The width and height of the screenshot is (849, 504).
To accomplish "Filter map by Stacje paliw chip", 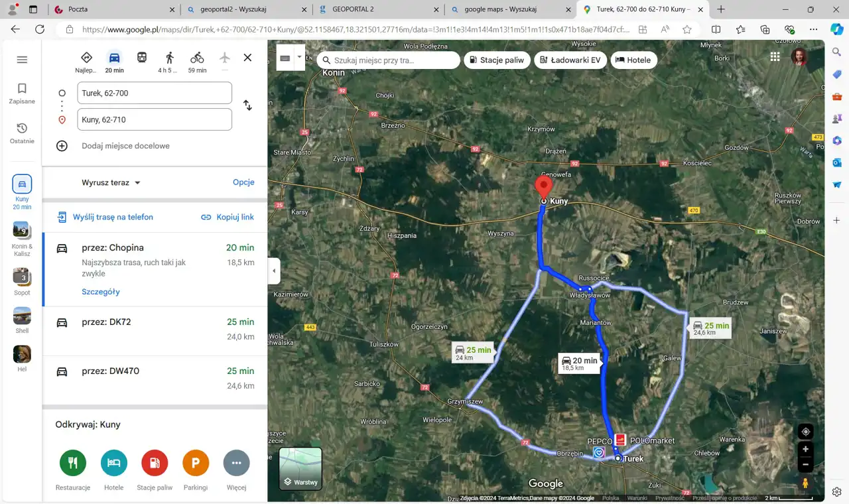I will pos(496,60).
